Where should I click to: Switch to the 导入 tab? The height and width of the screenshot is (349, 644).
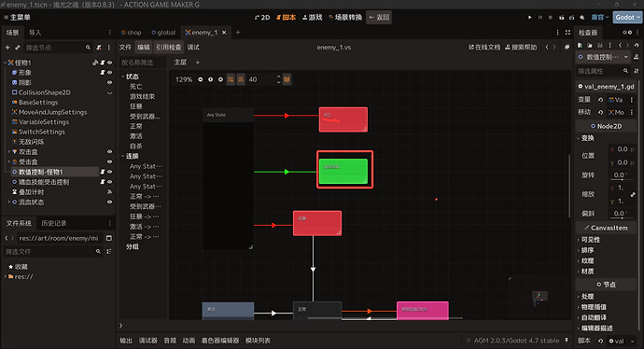point(35,33)
